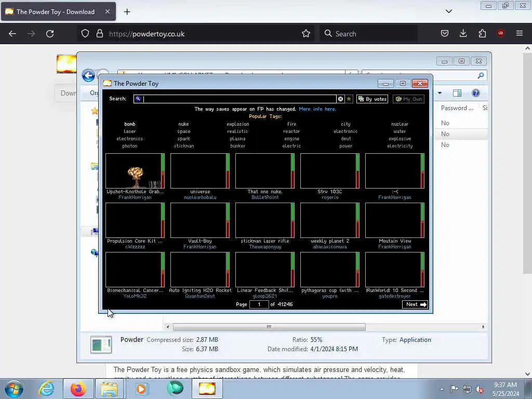Select the stickman tag
Screen dimensions: 532x399
click(183, 146)
